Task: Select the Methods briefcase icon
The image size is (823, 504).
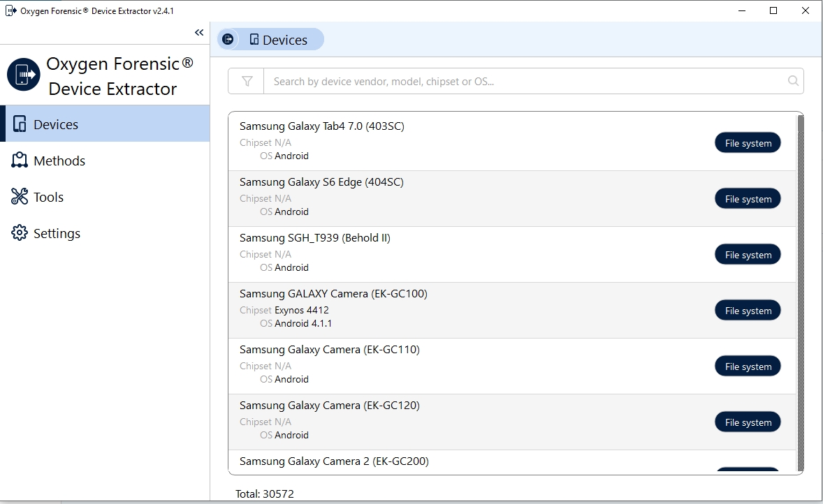Action: click(x=20, y=160)
